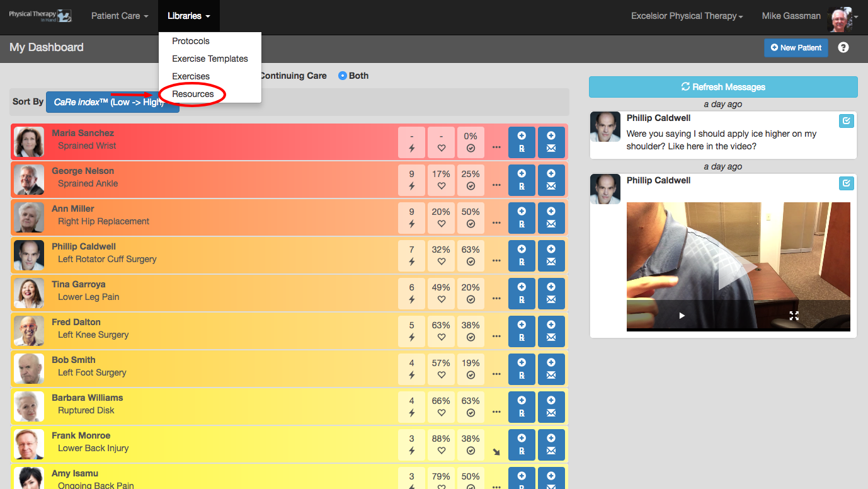Enter fullscreen on the shoulder video
The height and width of the screenshot is (489, 868).
click(x=794, y=316)
